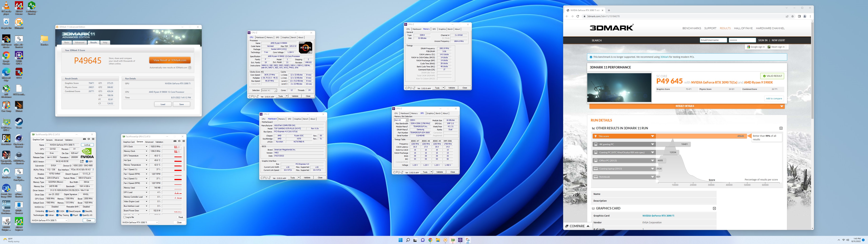Image resolution: width=868 pixels, height=244 pixels.
Task: Toggle UEFI checkbox in GPU-Z
Action: [x=87, y=161]
